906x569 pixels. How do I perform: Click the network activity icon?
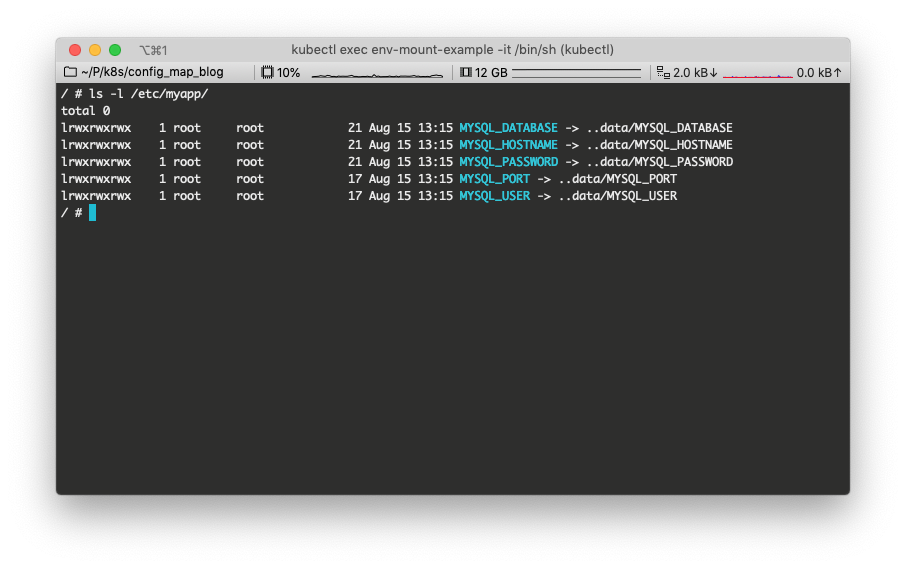point(663,72)
